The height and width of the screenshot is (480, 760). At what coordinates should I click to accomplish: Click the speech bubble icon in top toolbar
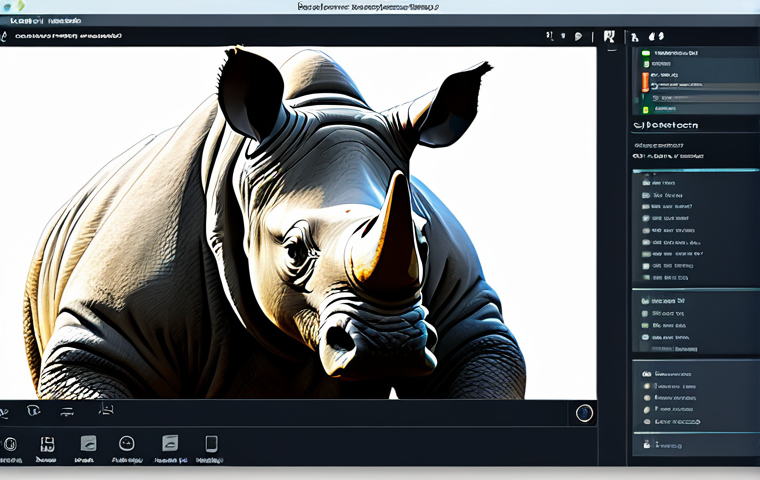[578, 36]
